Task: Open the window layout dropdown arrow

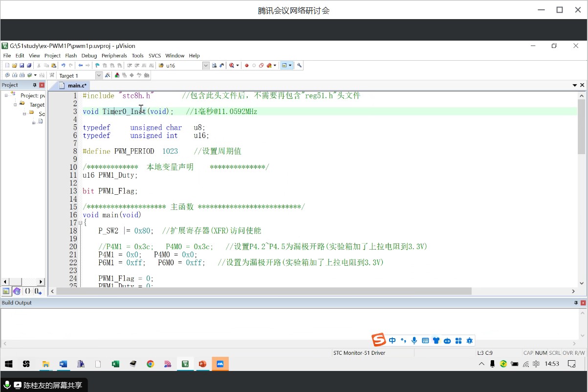Action: 290,65
